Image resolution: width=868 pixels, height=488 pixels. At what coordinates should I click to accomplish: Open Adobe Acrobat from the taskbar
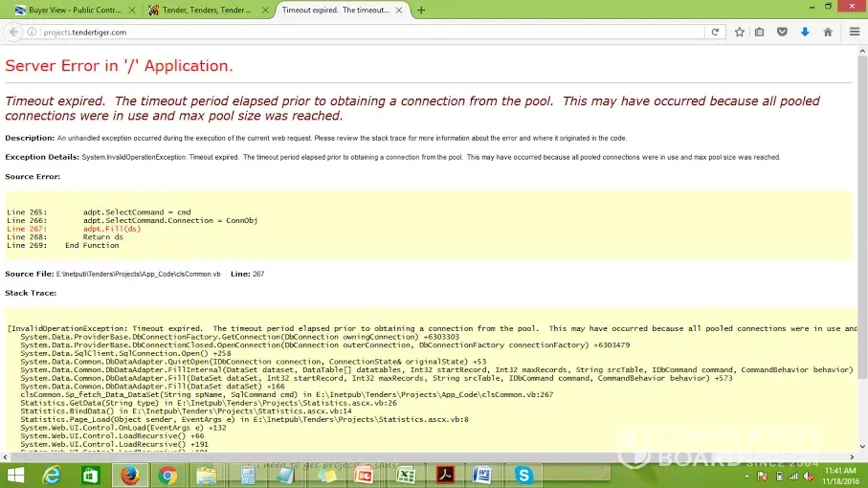(444, 475)
